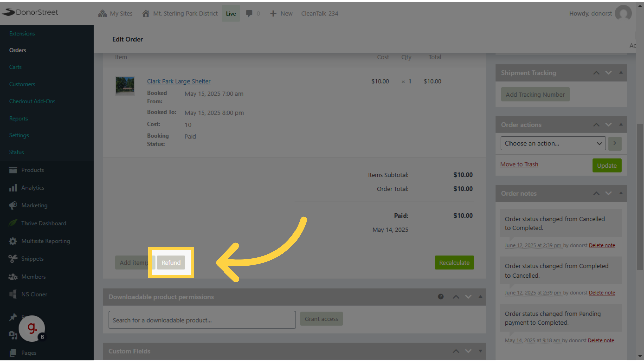Open Orders in the sidebar
644x362 pixels.
point(18,50)
